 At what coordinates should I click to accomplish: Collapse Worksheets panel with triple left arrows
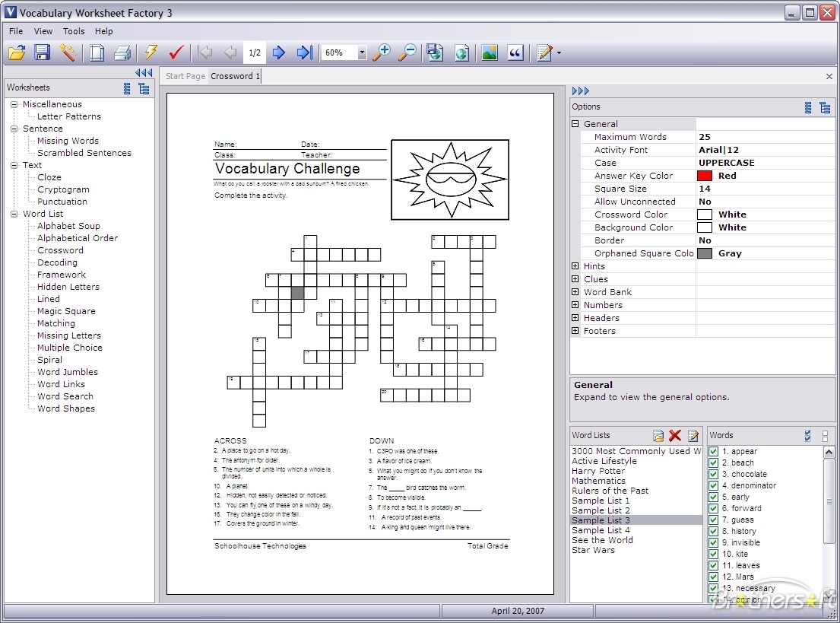[x=144, y=73]
